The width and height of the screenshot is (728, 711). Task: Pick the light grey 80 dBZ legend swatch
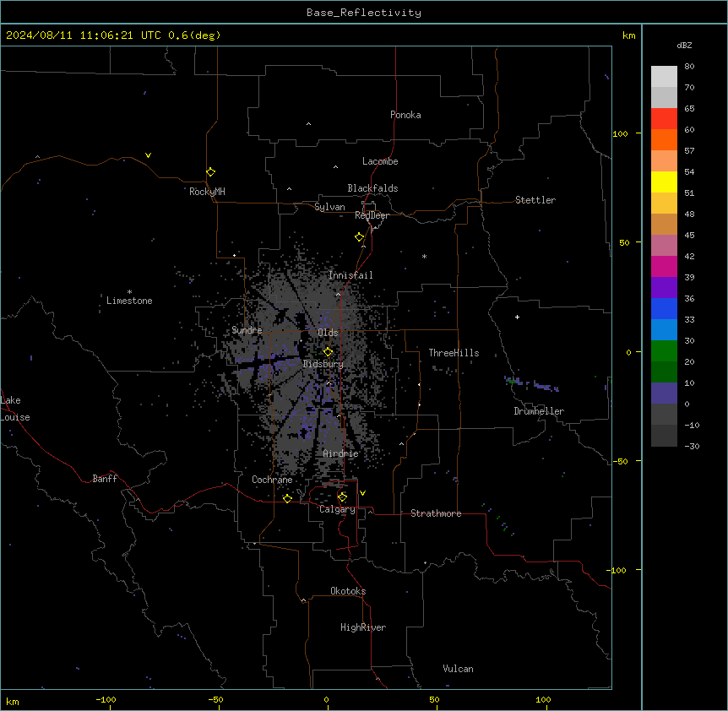[x=664, y=77]
